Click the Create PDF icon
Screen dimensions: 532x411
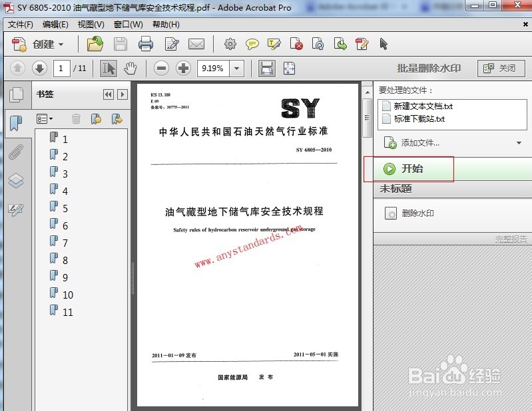pos(19,45)
